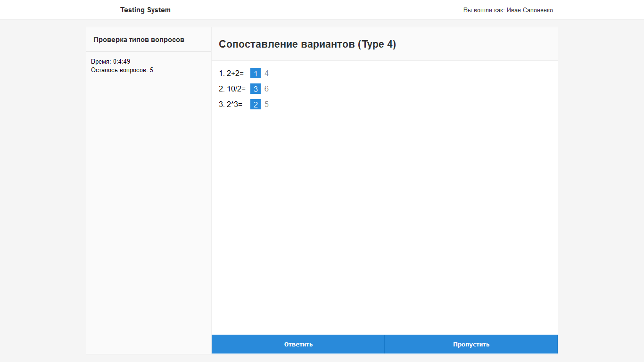Click answer value 5
The height and width of the screenshot is (362, 644).
(x=266, y=104)
